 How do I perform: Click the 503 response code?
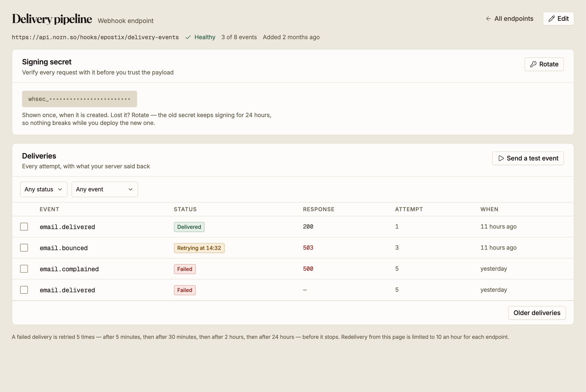point(308,247)
